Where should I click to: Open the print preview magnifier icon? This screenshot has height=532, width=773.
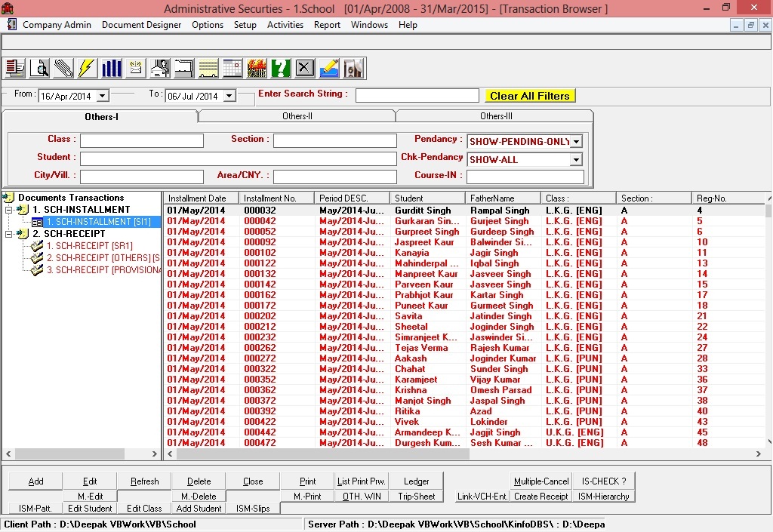pyautogui.click(x=39, y=68)
